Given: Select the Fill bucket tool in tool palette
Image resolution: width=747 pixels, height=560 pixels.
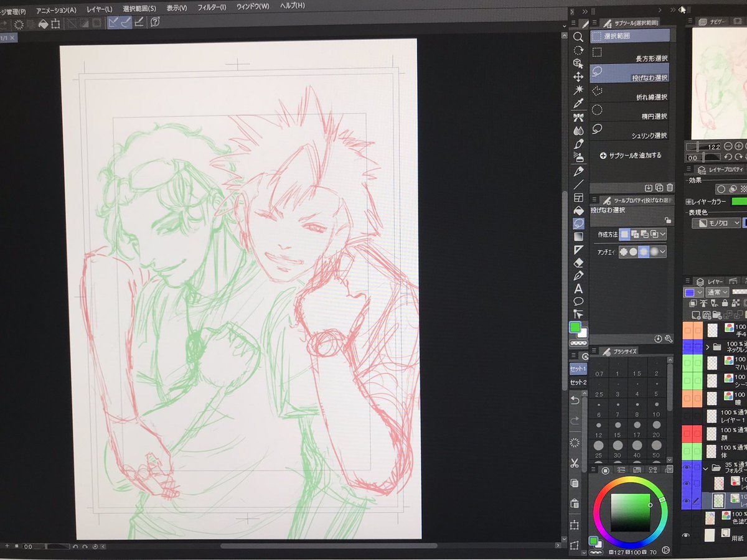Looking at the screenshot, I should [578, 210].
